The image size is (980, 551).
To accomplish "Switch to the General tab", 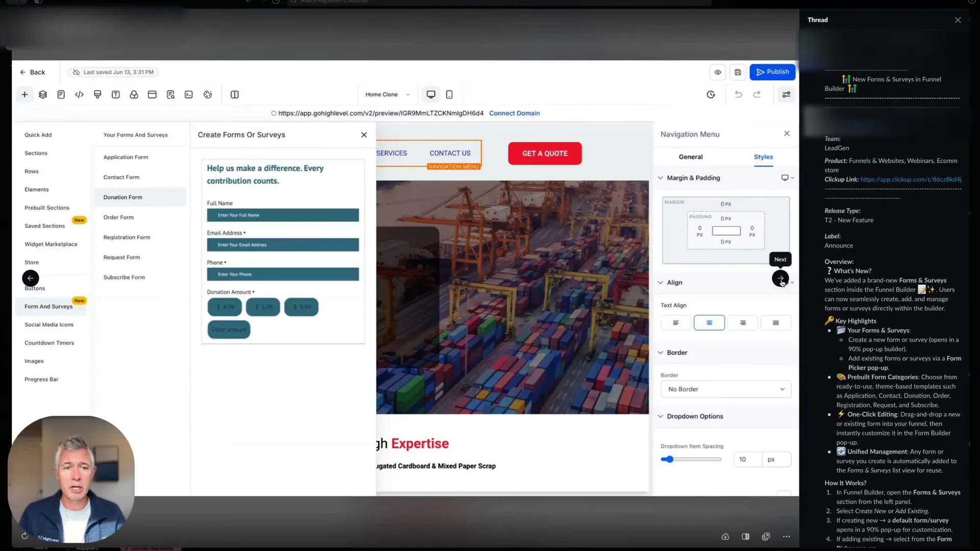I will (691, 157).
